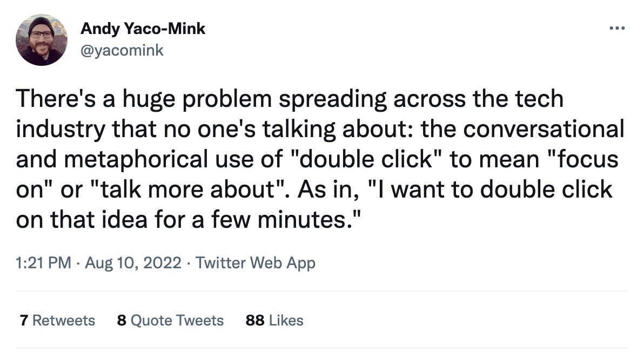Click the bold number 8 before Quote Tweets
The height and width of the screenshot is (353, 644).
coord(122,320)
